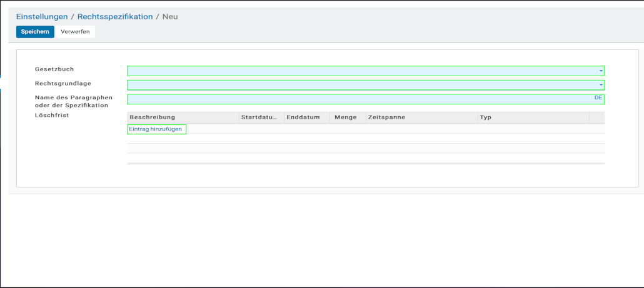The image size is (644, 288).
Task: Expand the Rechtsgrundlage dropdown arrow
Action: coord(601,85)
